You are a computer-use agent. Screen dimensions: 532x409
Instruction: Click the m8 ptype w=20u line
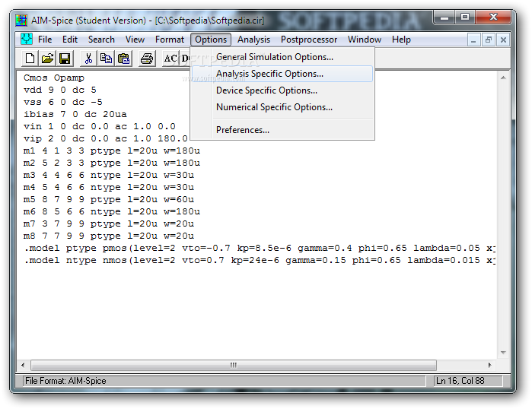tap(109, 236)
